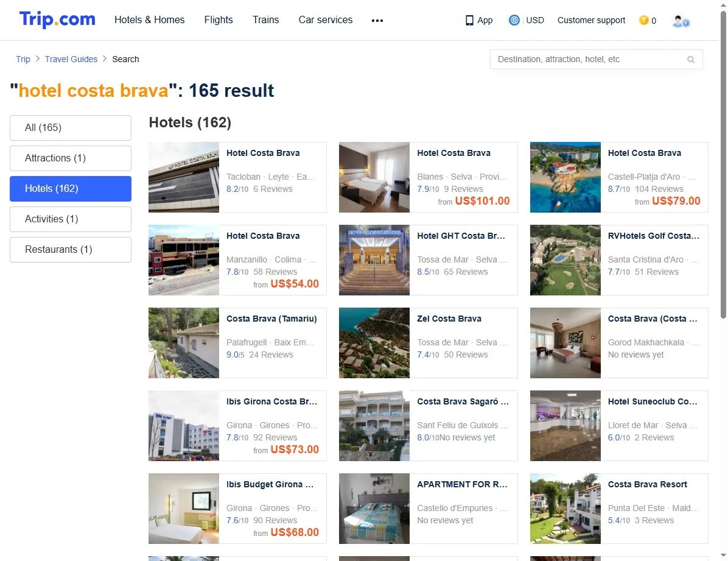Open Costa Brava (Tamariu) thumbnail
The height and width of the screenshot is (561, 728).
pyautogui.click(x=184, y=342)
